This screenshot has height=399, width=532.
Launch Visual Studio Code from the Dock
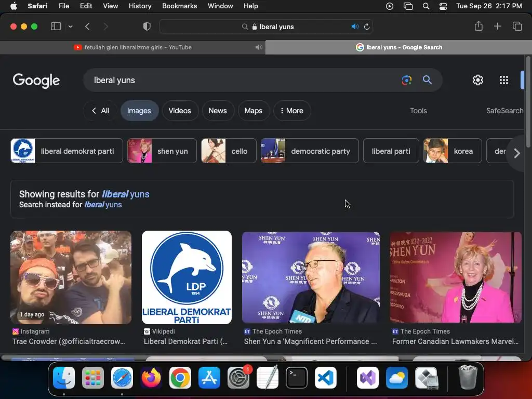pyautogui.click(x=326, y=378)
